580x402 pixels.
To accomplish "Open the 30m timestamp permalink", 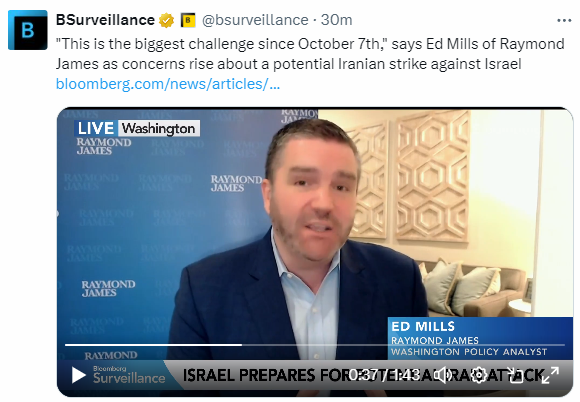I will tap(336, 20).
